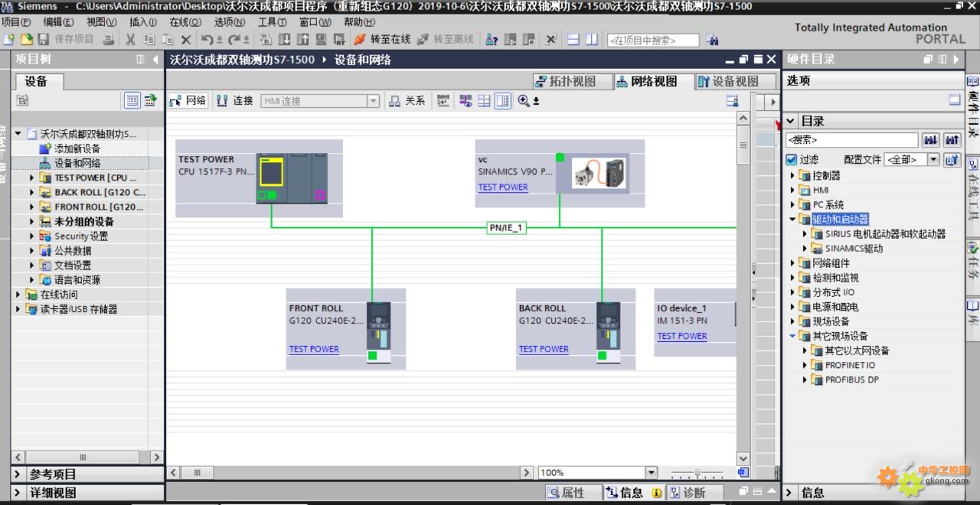Toggle the Network (网络) mode button
The image size is (980, 505).
pyautogui.click(x=188, y=100)
